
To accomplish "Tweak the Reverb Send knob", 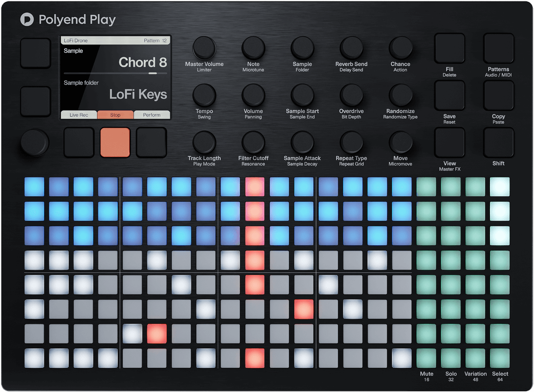I will (351, 48).
